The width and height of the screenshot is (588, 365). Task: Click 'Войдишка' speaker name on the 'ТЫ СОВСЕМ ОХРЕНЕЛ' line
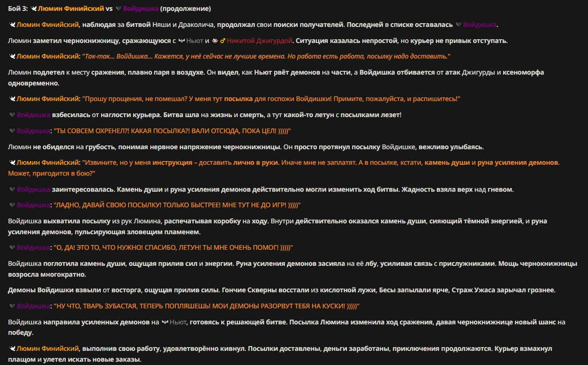coord(34,131)
